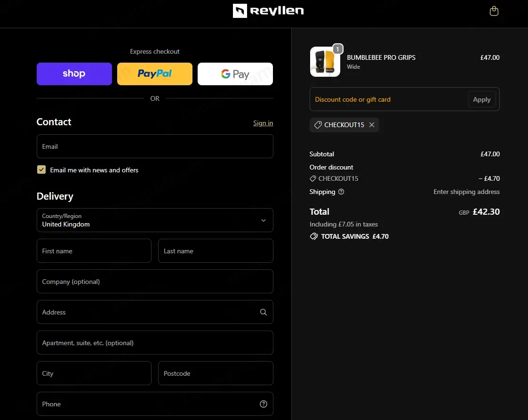This screenshot has width=528, height=420.
Task: Click 'Including £7.05 in taxes' text
Action: click(344, 224)
